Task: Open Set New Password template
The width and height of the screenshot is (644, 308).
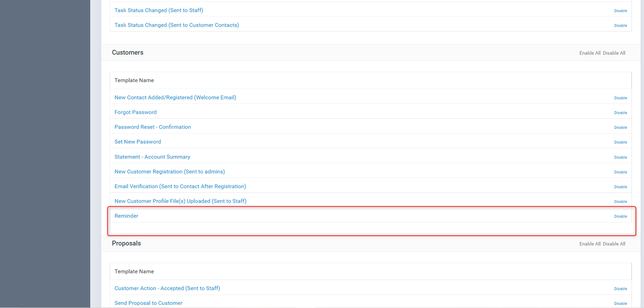Action: click(138, 142)
